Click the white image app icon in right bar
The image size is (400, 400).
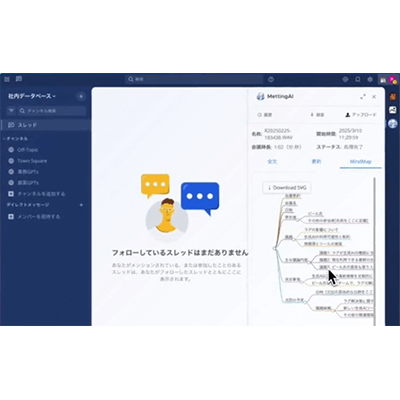(393, 110)
